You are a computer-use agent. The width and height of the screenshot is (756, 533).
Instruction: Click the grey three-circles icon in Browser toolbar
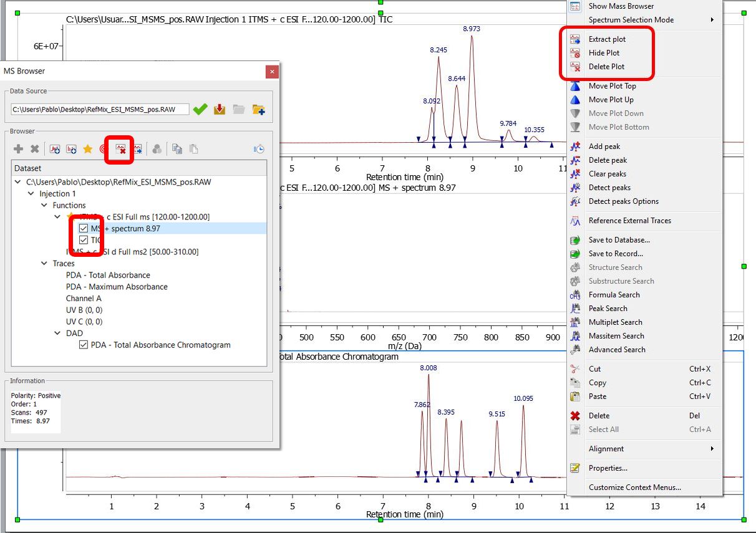click(x=157, y=149)
